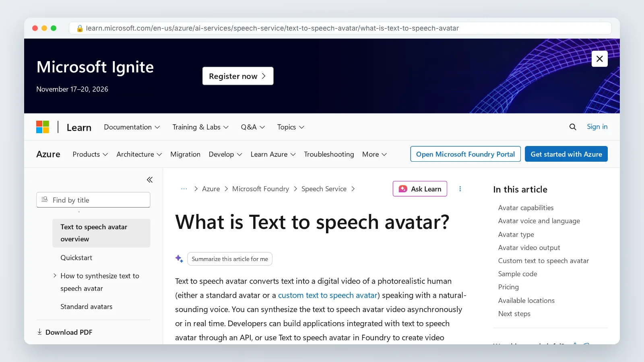
Task: Click the Learn site title
Action: click(79, 128)
